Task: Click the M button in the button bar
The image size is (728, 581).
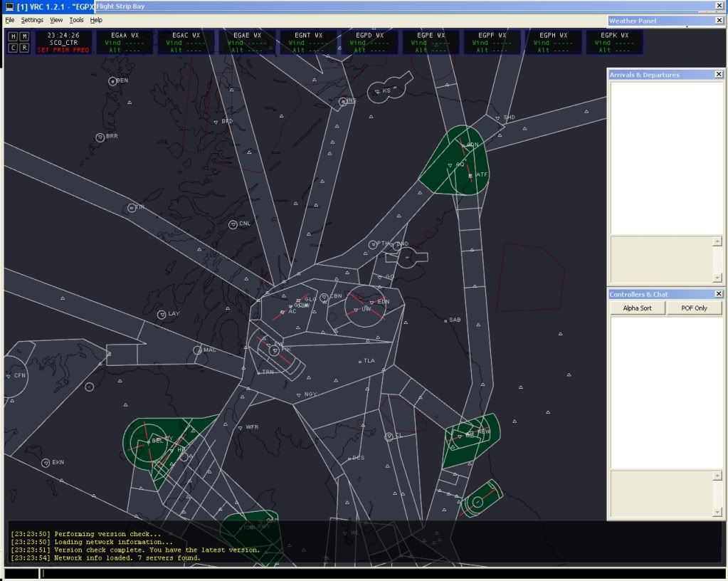Action: [x=24, y=36]
